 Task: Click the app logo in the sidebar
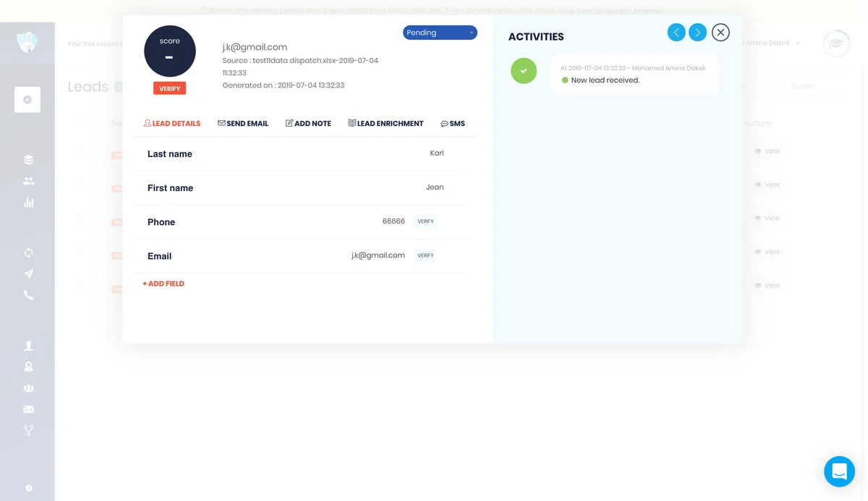pyautogui.click(x=27, y=43)
